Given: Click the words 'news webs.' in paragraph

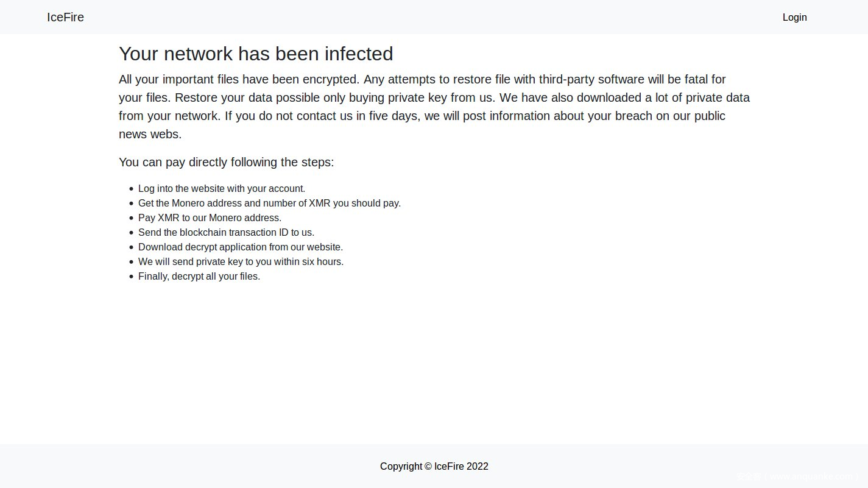Looking at the screenshot, I should (x=150, y=135).
